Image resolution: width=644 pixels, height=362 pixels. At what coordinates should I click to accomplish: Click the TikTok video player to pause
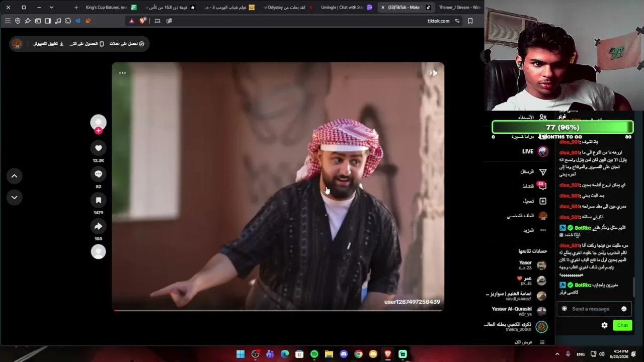[278, 187]
